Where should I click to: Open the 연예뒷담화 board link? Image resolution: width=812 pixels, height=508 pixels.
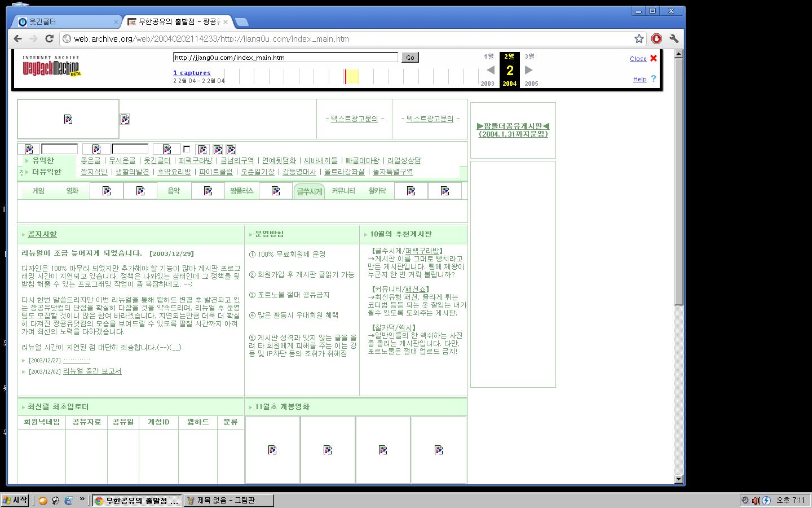click(x=279, y=160)
